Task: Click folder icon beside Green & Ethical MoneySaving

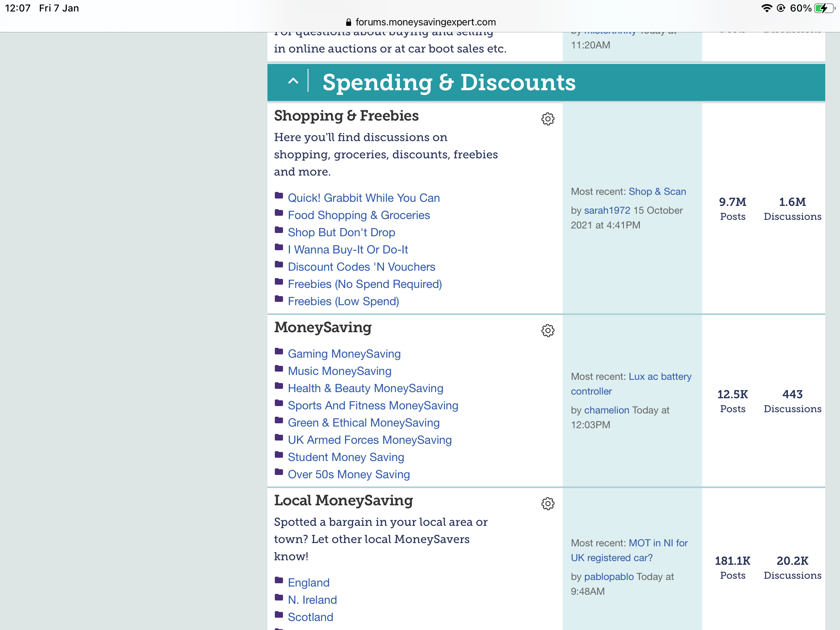Action: coord(279,420)
